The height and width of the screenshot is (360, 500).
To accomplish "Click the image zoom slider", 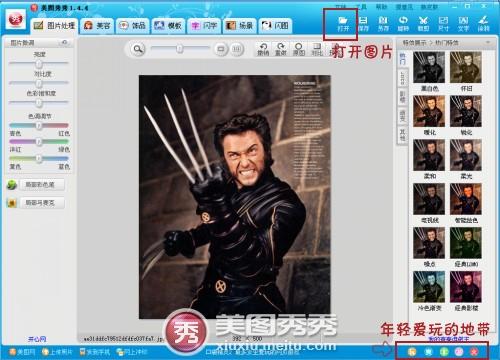I will 180,49.
